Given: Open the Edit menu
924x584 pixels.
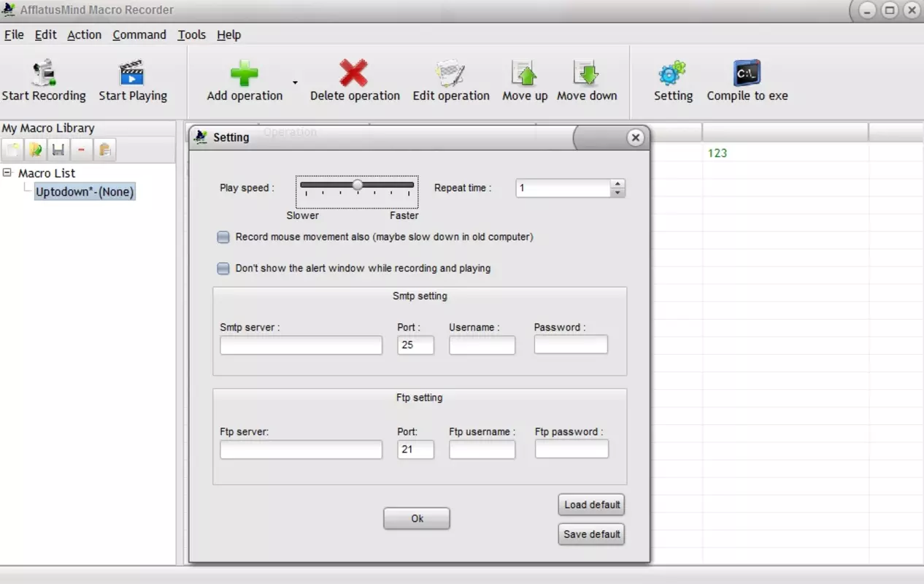Looking at the screenshot, I should [45, 34].
